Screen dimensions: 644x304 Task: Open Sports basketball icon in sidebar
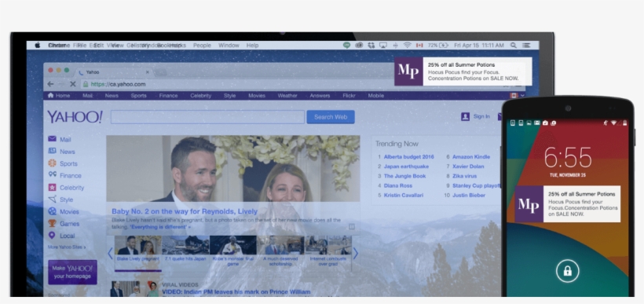click(52, 163)
